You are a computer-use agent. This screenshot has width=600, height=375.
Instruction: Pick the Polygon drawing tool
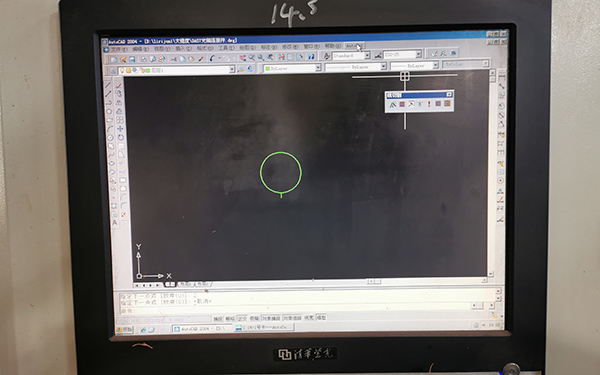[109, 111]
